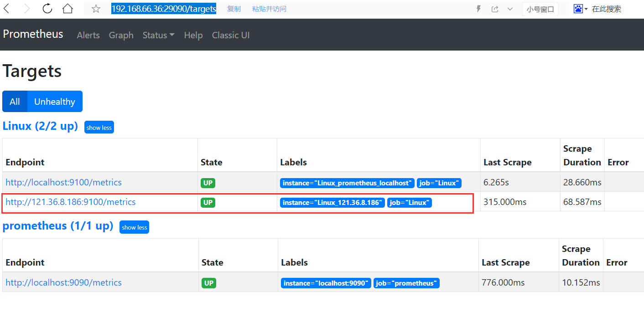Focus the 在此搜索 search box
644x312 pixels.
click(x=607, y=9)
